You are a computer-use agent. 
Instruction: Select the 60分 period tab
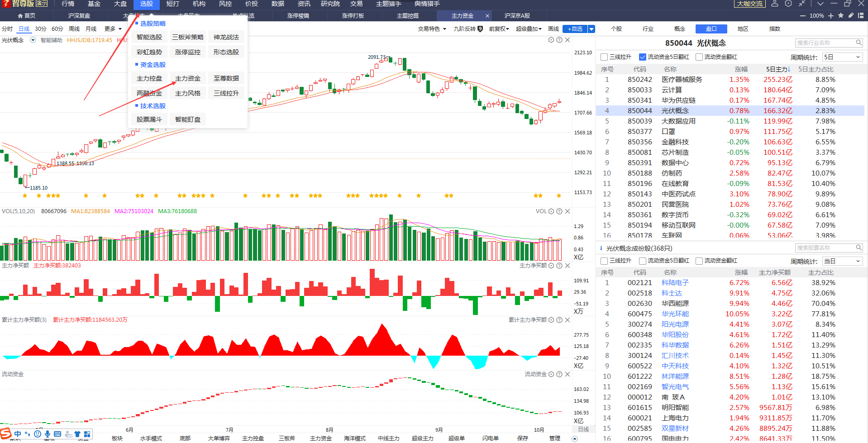57,29
